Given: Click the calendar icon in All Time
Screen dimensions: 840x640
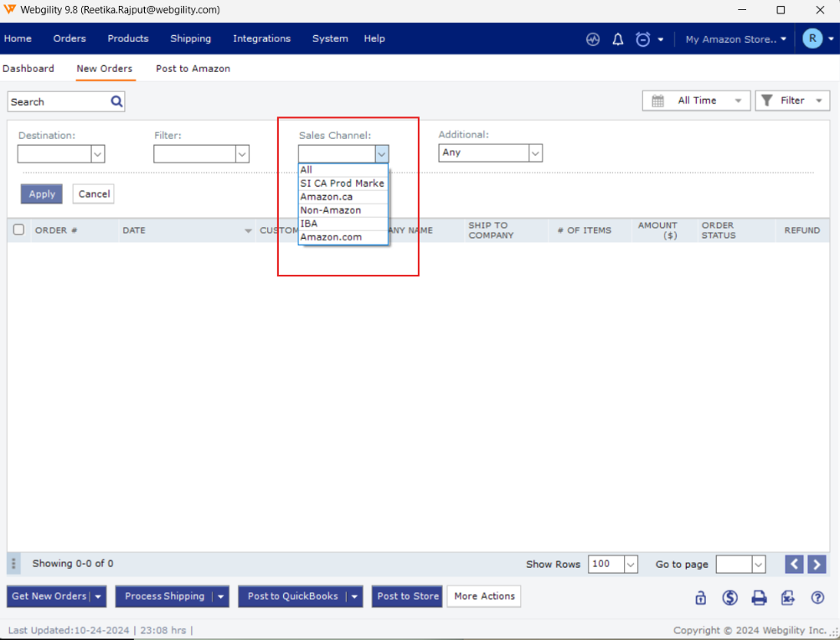Looking at the screenshot, I should 658,101.
